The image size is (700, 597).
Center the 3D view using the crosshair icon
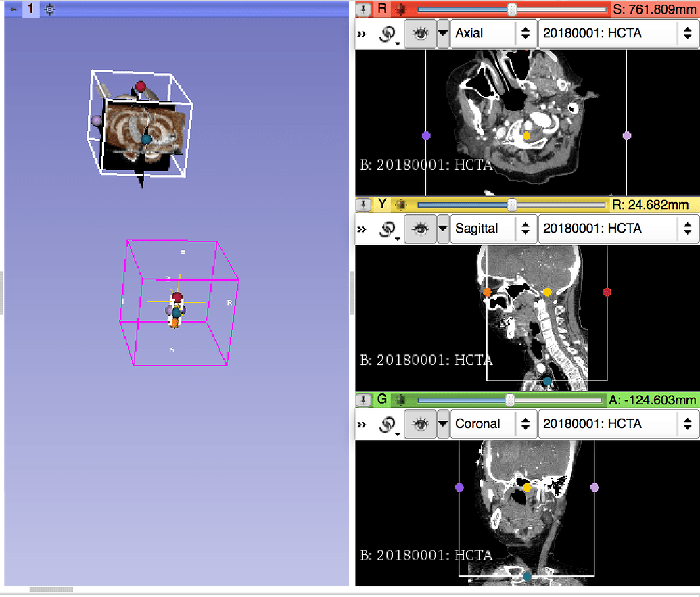click(51, 9)
